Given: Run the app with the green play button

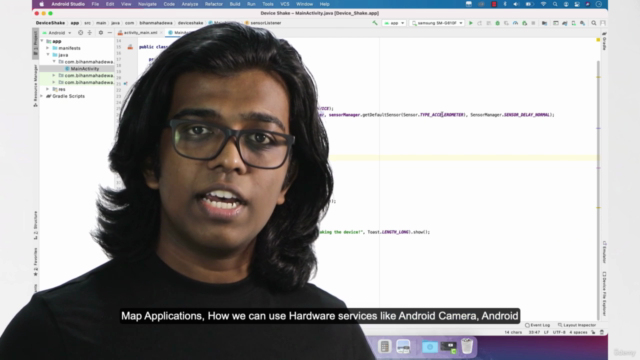Looking at the screenshot, I should click(471, 23).
